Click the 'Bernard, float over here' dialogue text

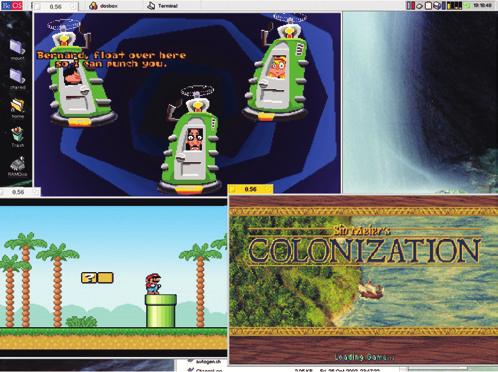tap(111, 59)
